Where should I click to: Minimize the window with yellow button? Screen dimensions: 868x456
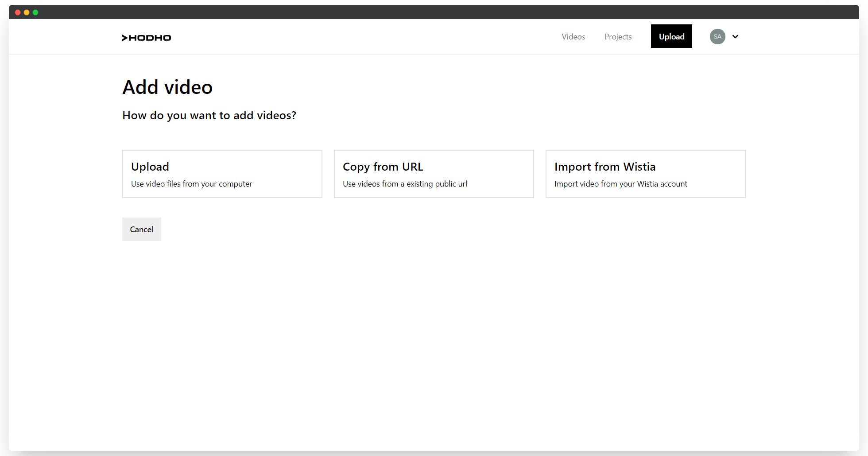coord(27,12)
